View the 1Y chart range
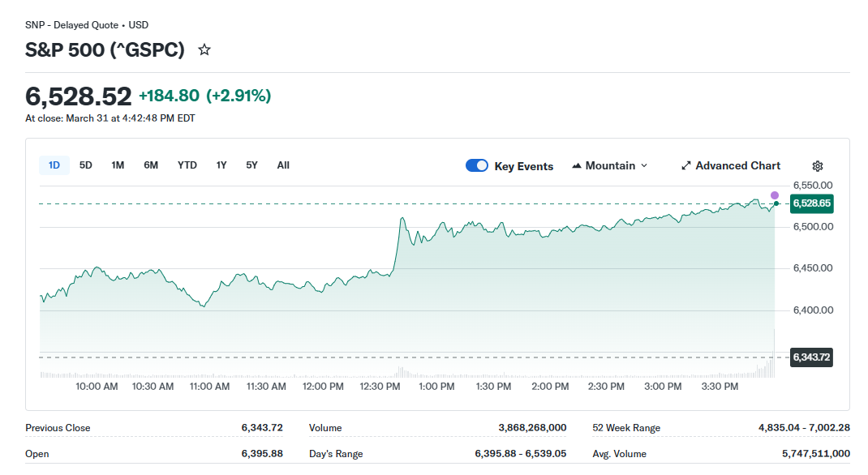Image resolution: width=868 pixels, height=475 pixels. pos(221,165)
